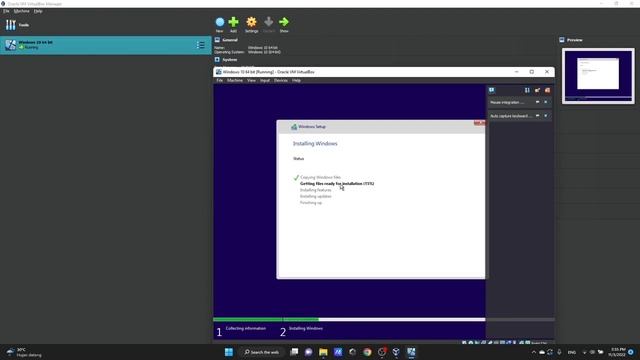Viewport: 640px width, 360px height.
Task: Click the VM preview thumbnail
Action: pyautogui.click(x=598, y=76)
